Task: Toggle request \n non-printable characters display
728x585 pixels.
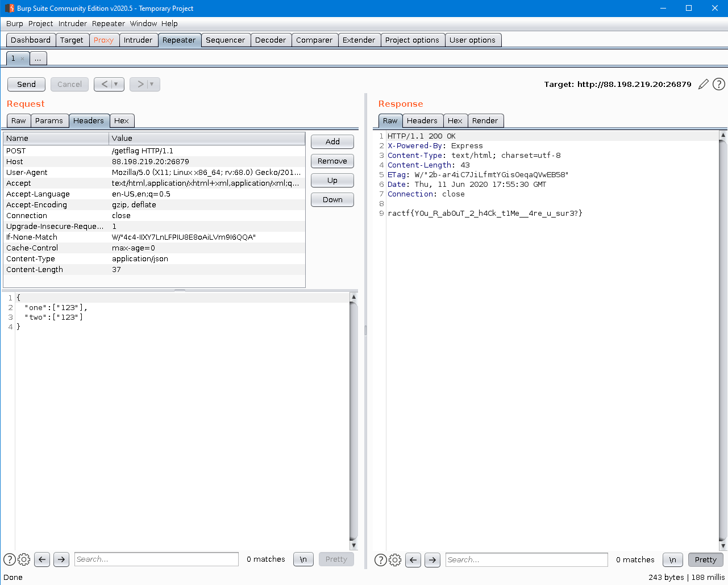Action: pos(303,559)
